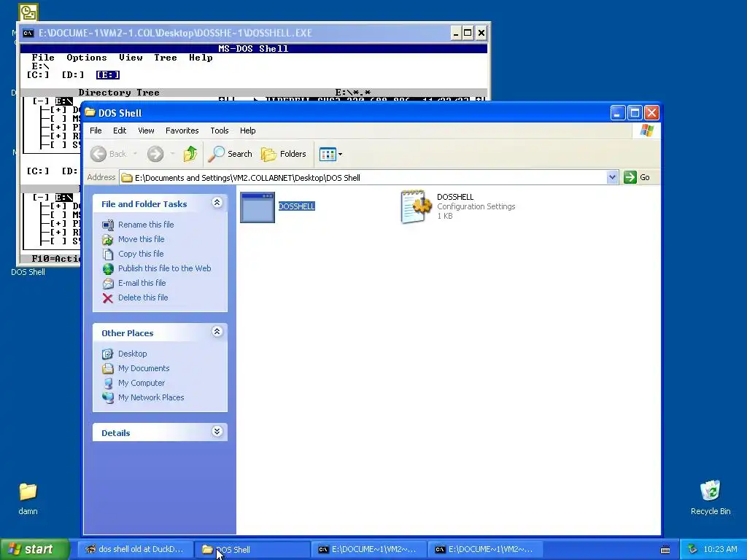Switch to DOS Shell taskbar button

(252, 549)
